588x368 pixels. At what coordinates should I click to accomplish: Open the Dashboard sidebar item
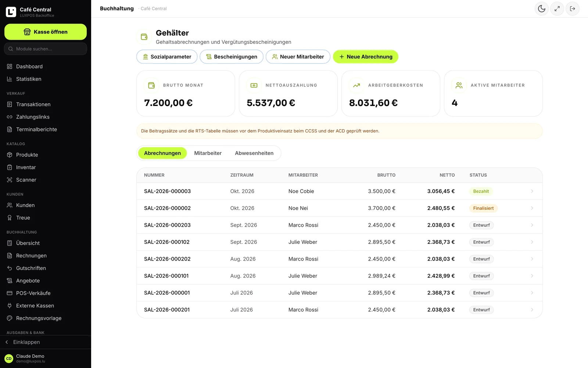(x=46, y=66)
